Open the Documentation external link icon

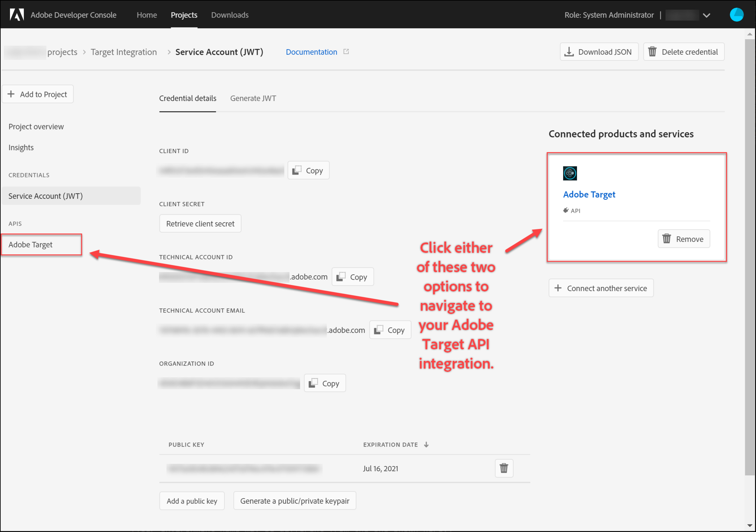tap(346, 52)
